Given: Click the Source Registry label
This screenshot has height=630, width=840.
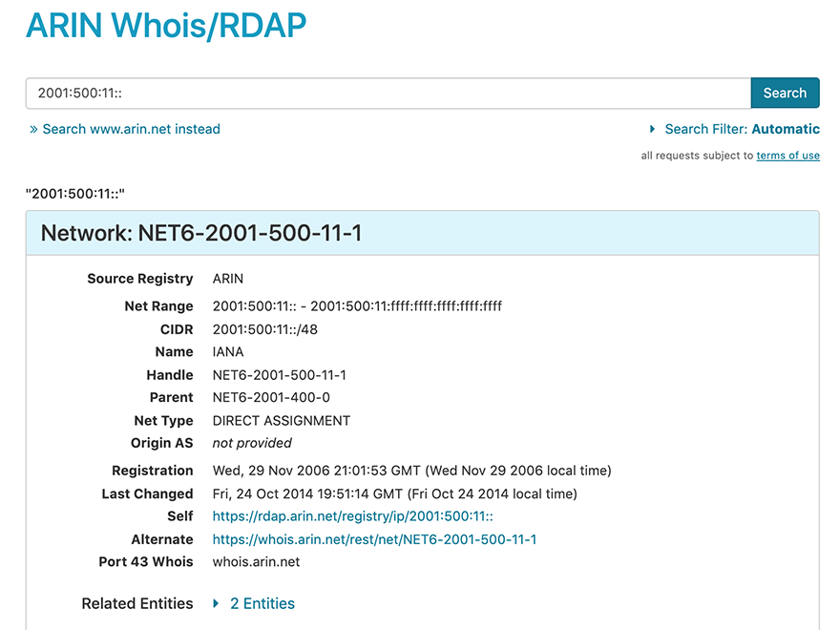Looking at the screenshot, I should point(139,279).
